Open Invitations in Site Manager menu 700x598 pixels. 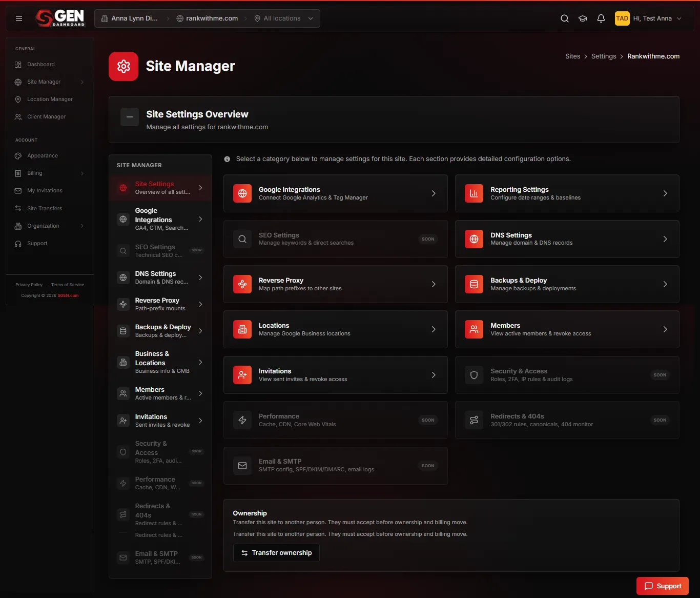(x=160, y=421)
